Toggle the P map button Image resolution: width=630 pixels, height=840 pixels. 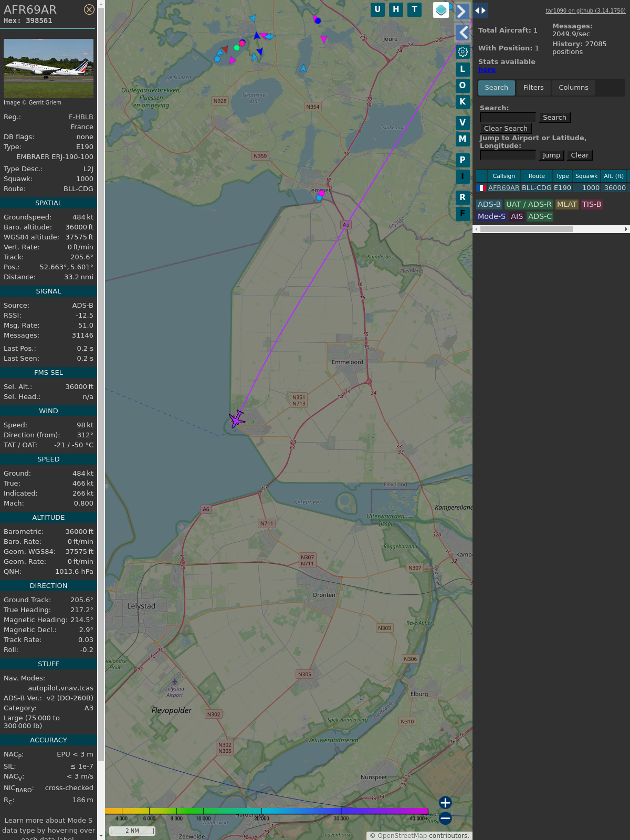[463, 160]
